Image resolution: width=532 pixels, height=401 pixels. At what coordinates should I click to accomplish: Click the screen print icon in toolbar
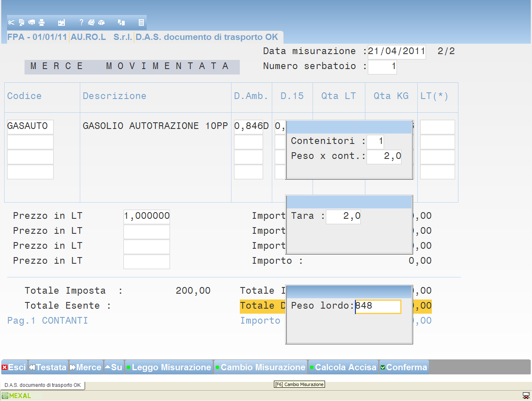(32, 22)
